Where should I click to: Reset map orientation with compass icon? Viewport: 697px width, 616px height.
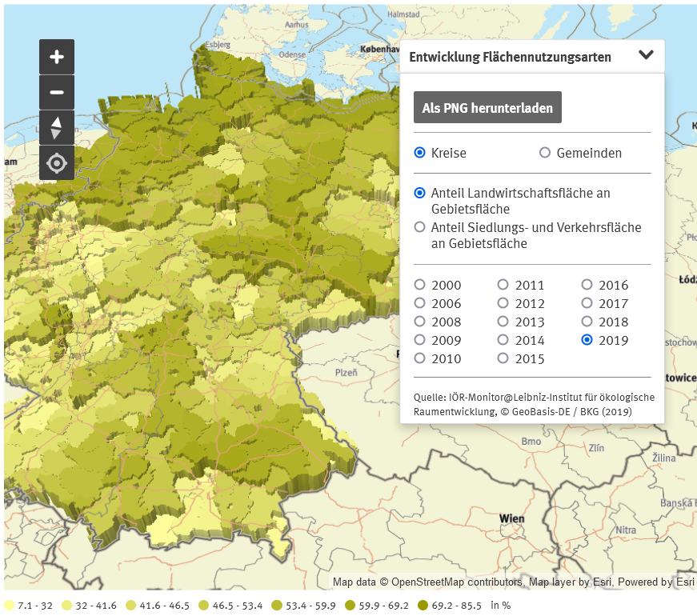click(57, 128)
